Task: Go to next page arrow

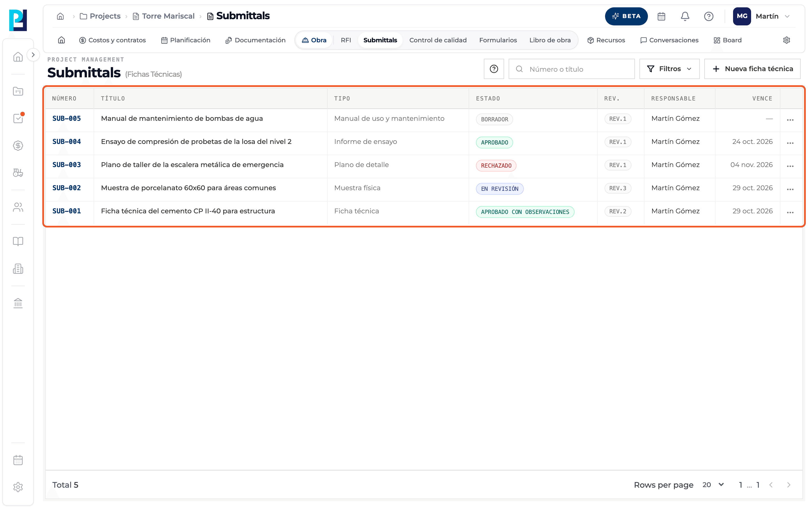Action: 789,485
